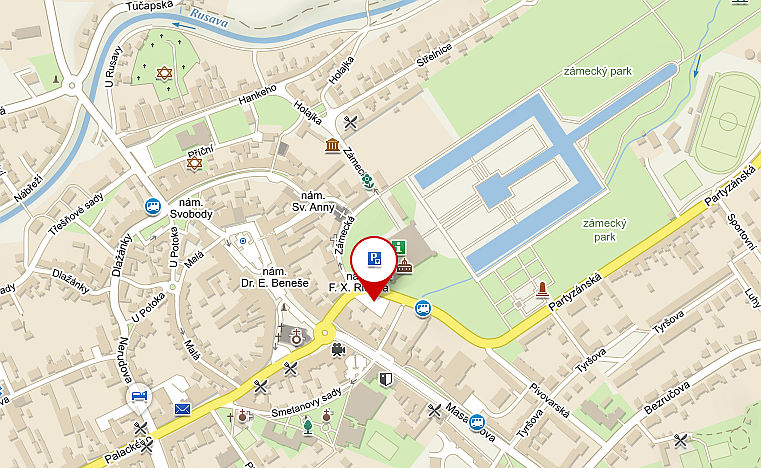Select the restaurant icon near Bezručova street
The height and width of the screenshot is (468, 761).
(x=681, y=440)
